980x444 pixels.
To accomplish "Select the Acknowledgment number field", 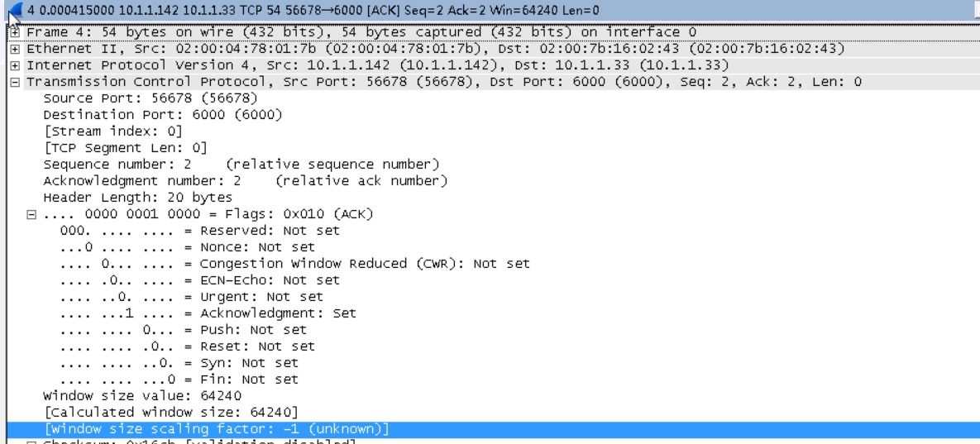I will coord(246,181).
